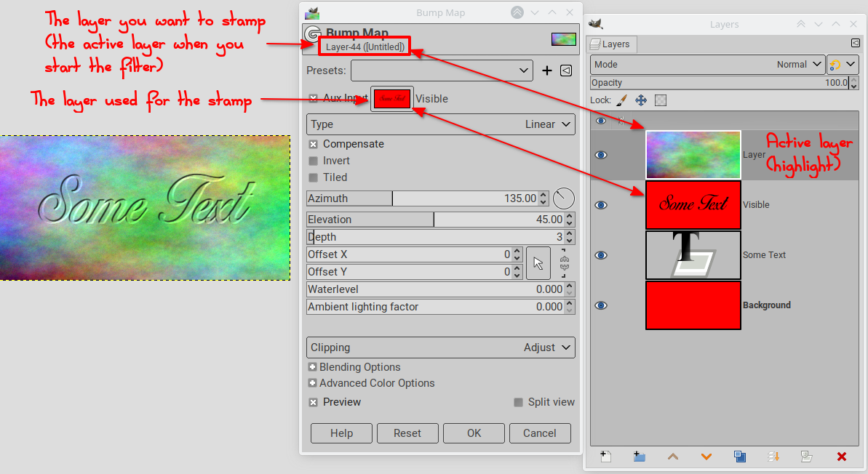Enable the Invert checkbox
868x474 pixels.
point(314,161)
